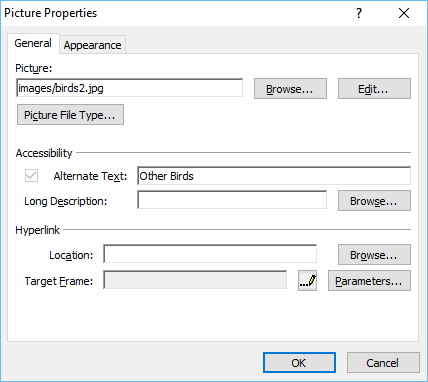Screen dimensions: 428x382
Task: Click inside the Long Description text field
Action: click(x=232, y=200)
